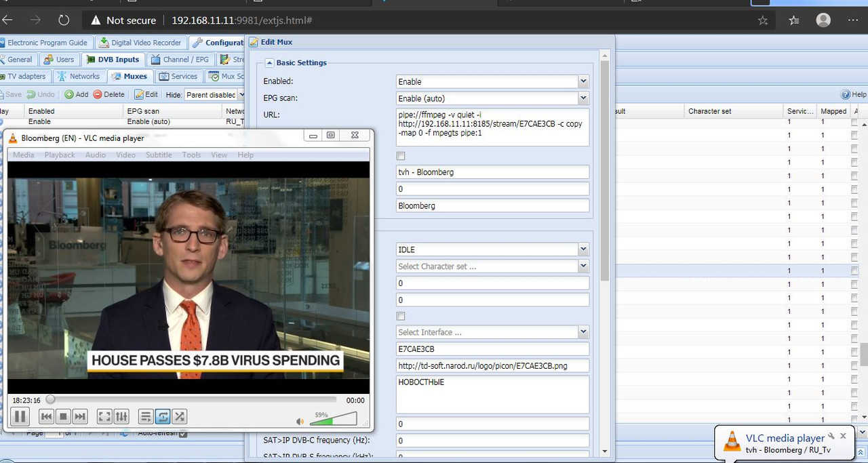Open VLC Media menu
868x463 pixels.
point(24,155)
